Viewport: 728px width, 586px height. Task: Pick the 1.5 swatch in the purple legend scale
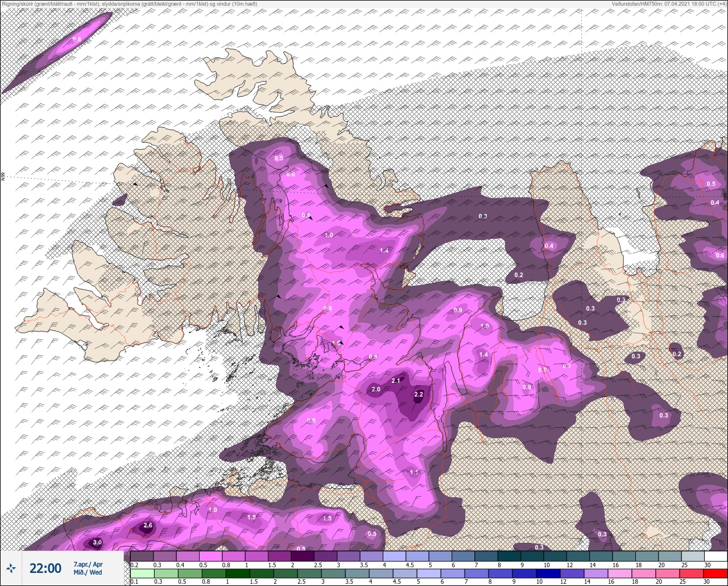click(x=279, y=556)
